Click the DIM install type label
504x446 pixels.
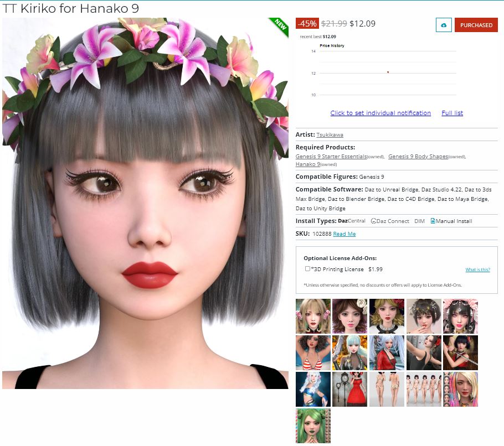pyautogui.click(x=419, y=221)
